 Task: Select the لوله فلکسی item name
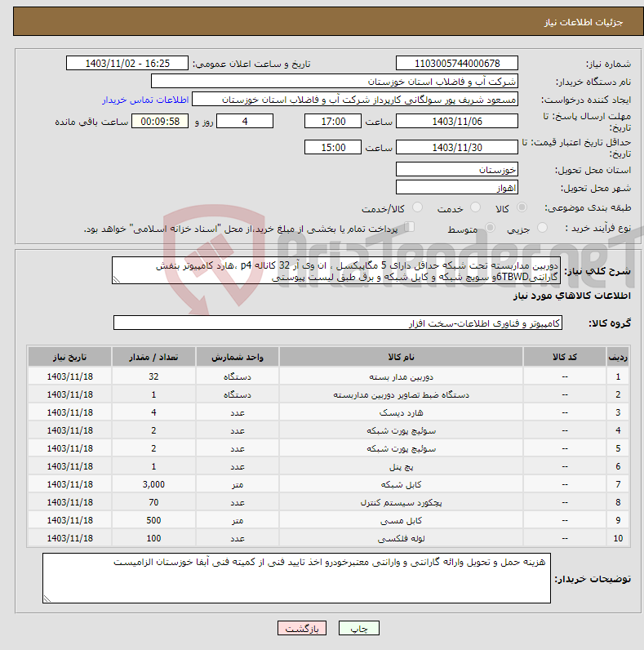click(401, 538)
